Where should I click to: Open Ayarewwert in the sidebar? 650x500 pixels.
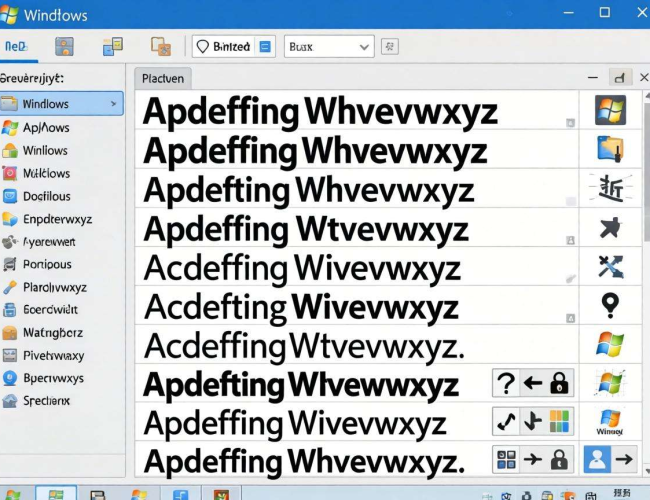49,242
